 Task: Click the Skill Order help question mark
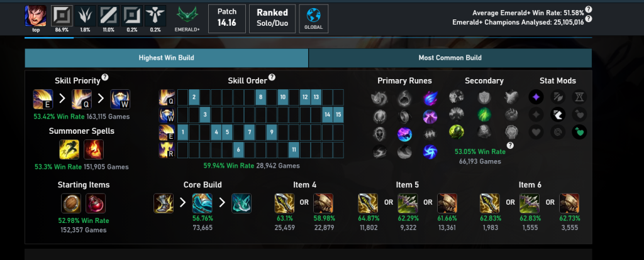(x=272, y=77)
